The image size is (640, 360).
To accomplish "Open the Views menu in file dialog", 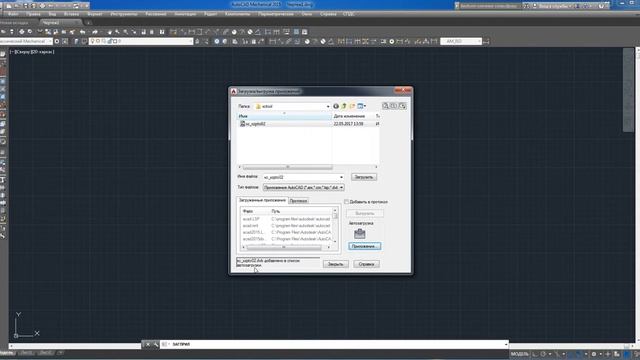I will pyautogui.click(x=362, y=106).
